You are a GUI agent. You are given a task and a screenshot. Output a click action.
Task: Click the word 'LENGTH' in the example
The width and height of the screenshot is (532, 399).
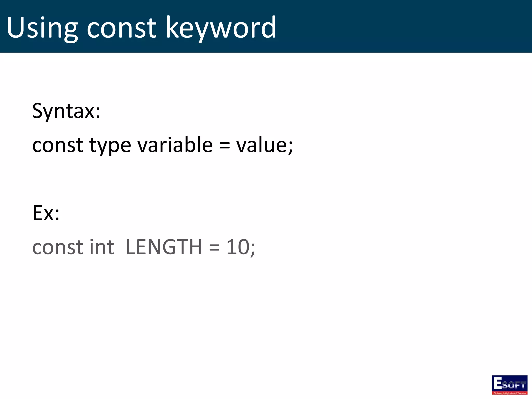click(164, 247)
